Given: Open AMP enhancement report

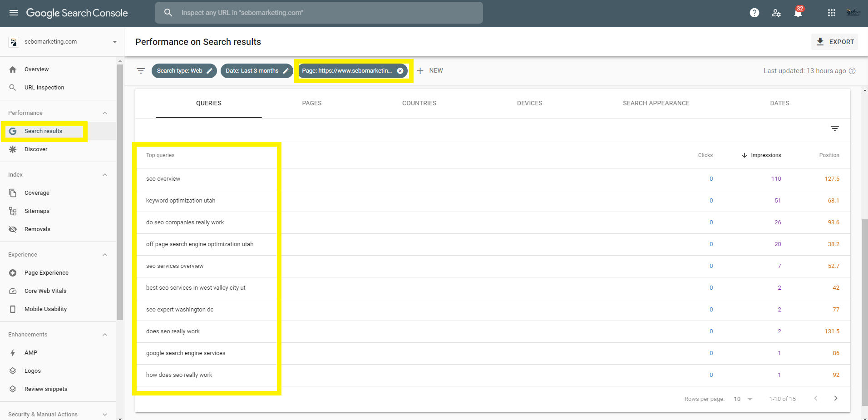Looking at the screenshot, I should (x=58, y=353).
